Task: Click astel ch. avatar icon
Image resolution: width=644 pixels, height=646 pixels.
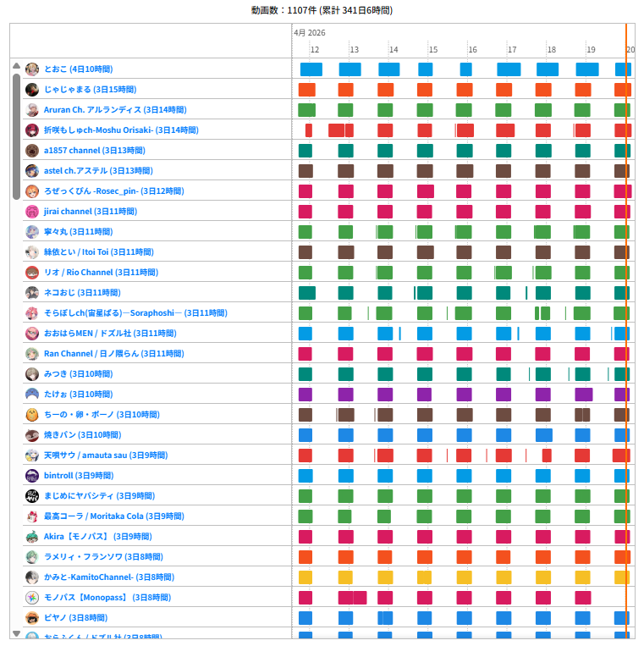Action: 32,170
